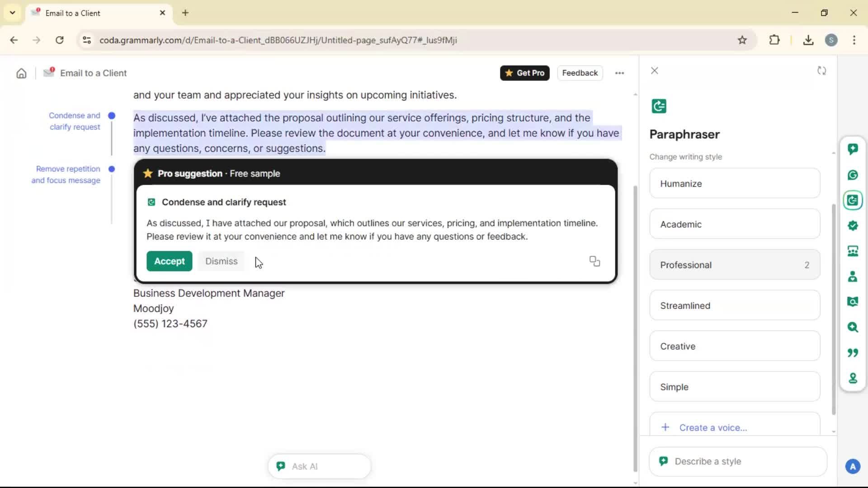Image resolution: width=868 pixels, height=488 pixels.
Task: Dismiss the Pro suggestion
Action: coord(221,261)
